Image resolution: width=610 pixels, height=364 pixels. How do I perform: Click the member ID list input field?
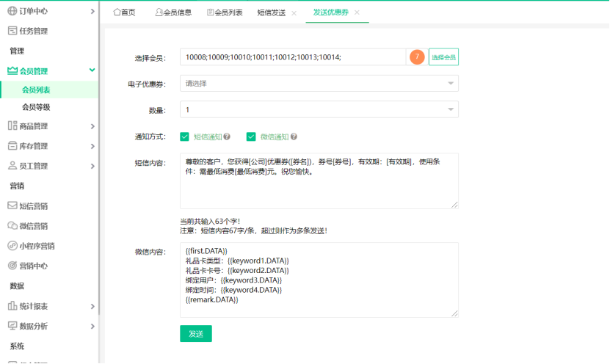293,57
